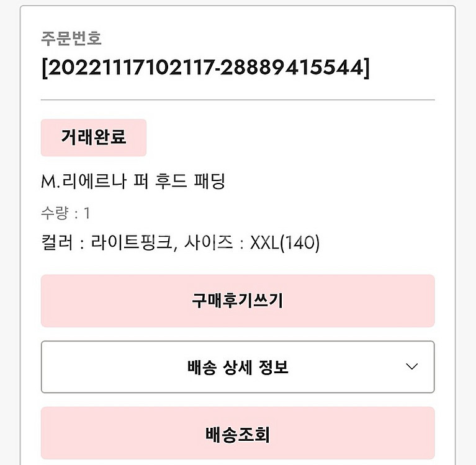Click the 거래완료 status badge

94,137
